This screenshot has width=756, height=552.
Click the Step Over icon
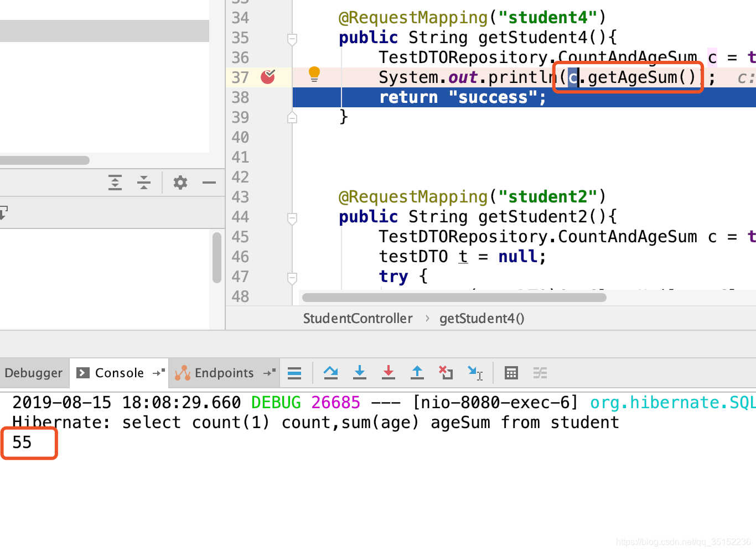click(x=330, y=373)
